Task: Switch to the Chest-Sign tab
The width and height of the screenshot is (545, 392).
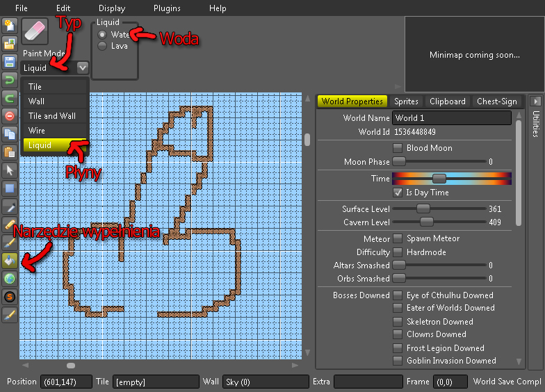Action: [496, 101]
